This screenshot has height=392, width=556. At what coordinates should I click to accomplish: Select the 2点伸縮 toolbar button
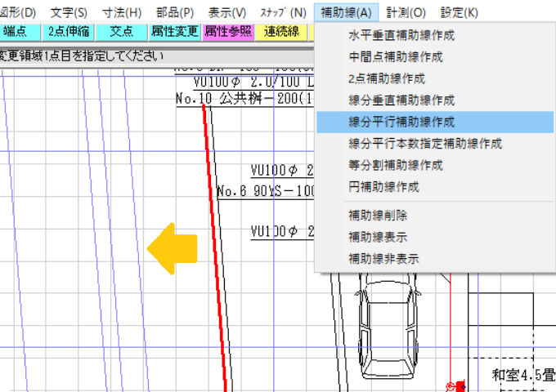pyautogui.click(x=68, y=32)
